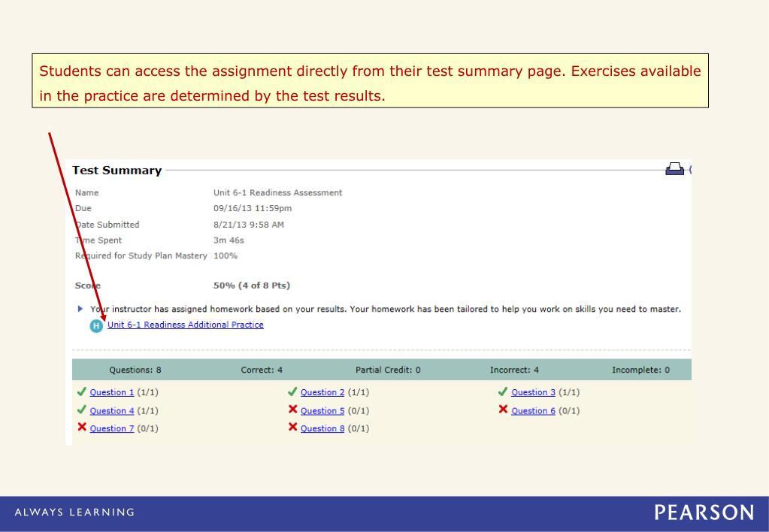Image resolution: width=769 pixels, height=532 pixels.
Task: Open the Question 1 link
Action: pos(112,392)
